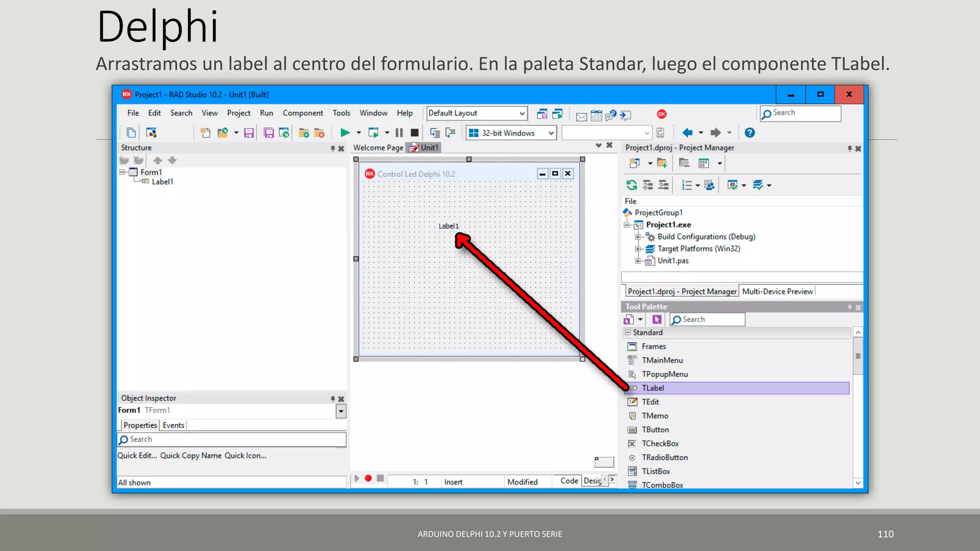The height and width of the screenshot is (551, 980).
Task: Click the Quick Copy Name link
Action: coord(191,455)
